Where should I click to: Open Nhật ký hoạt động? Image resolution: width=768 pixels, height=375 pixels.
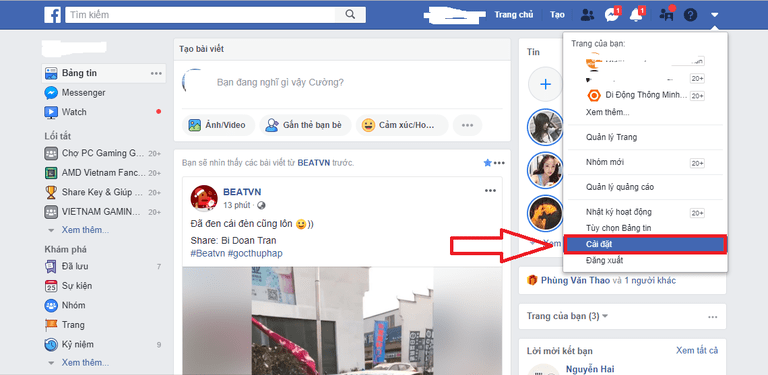click(619, 212)
